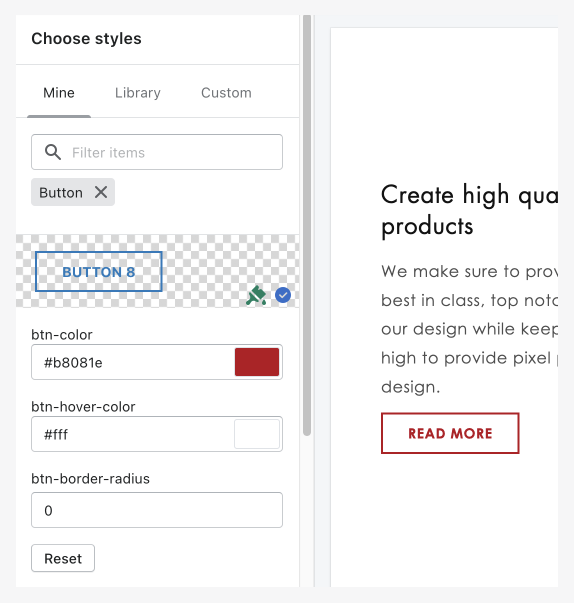
Task: Click the magnifier icon in filter box
Action: coord(53,152)
